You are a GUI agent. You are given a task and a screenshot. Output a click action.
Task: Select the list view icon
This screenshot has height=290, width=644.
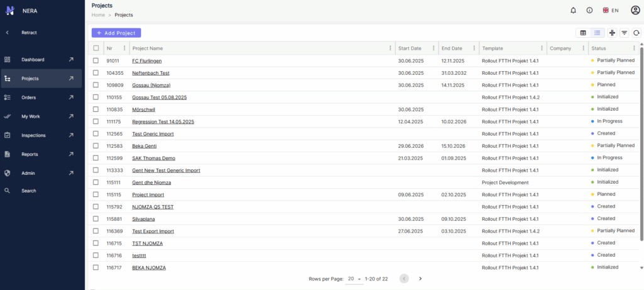(x=597, y=33)
